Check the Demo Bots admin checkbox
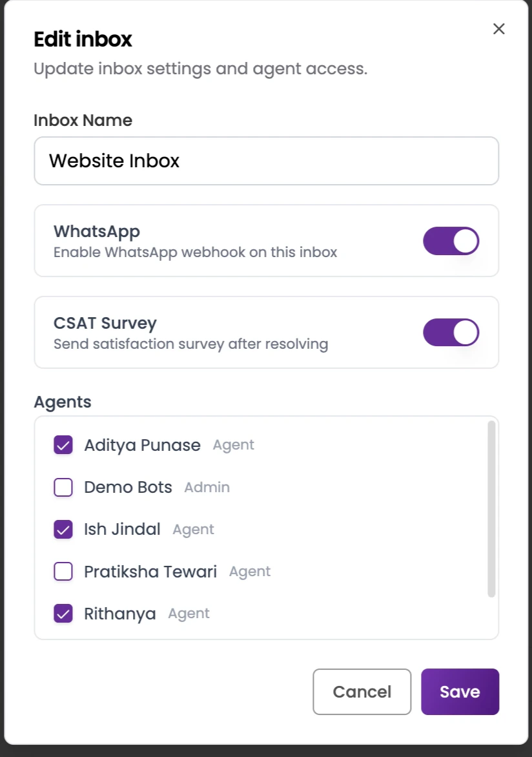532x757 pixels. tap(63, 487)
